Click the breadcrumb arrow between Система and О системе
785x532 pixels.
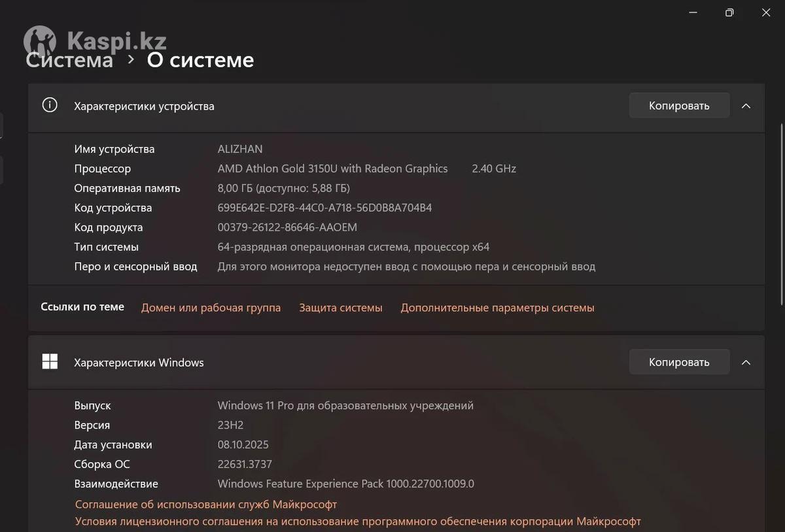131,59
